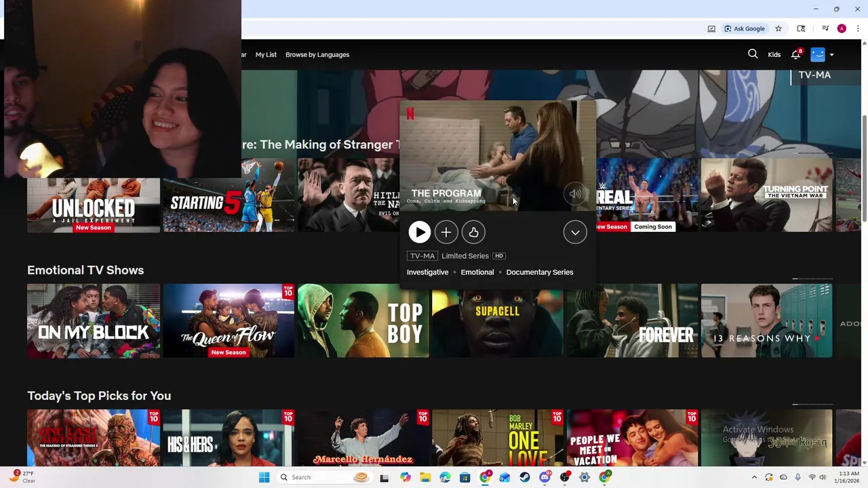Open Turning Point The Vietnam War thumbnail
This screenshot has width=868, height=488.
pyautogui.click(x=766, y=195)
